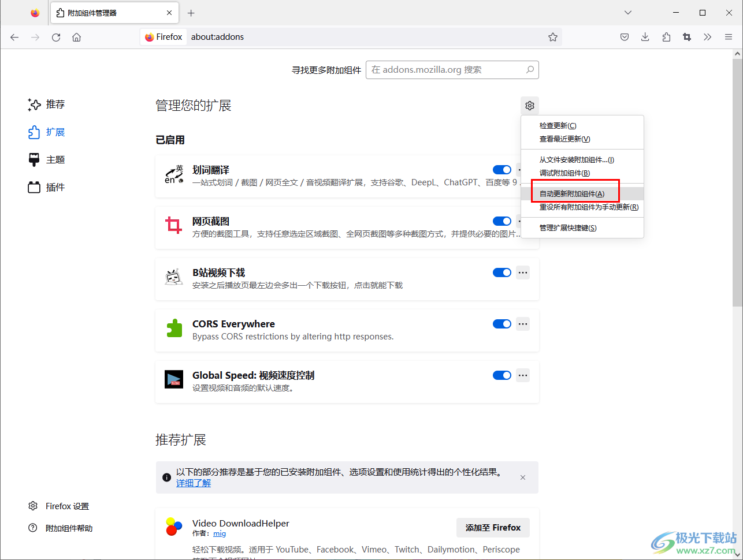743x560 pixels.
Task: Open the downloads panel icon
Action: coord(645,37)
